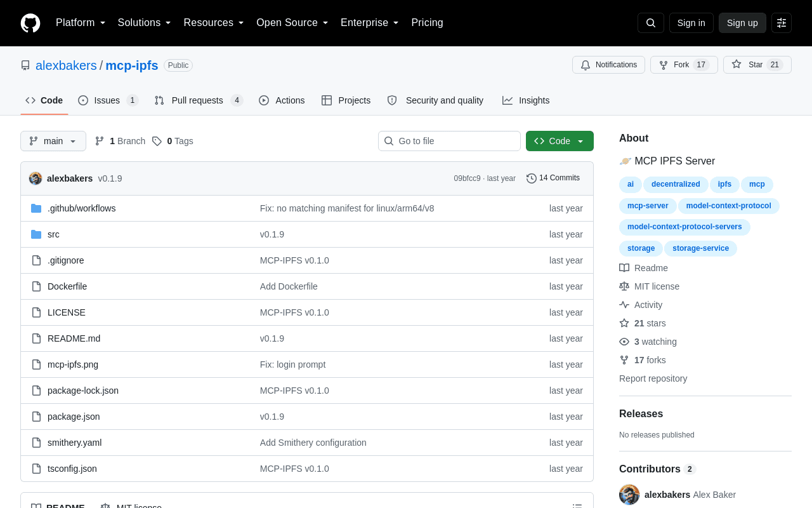Click the book icon beside Readme
The height and width of the screenshot is (508, 812).
[x=624, y=268]
